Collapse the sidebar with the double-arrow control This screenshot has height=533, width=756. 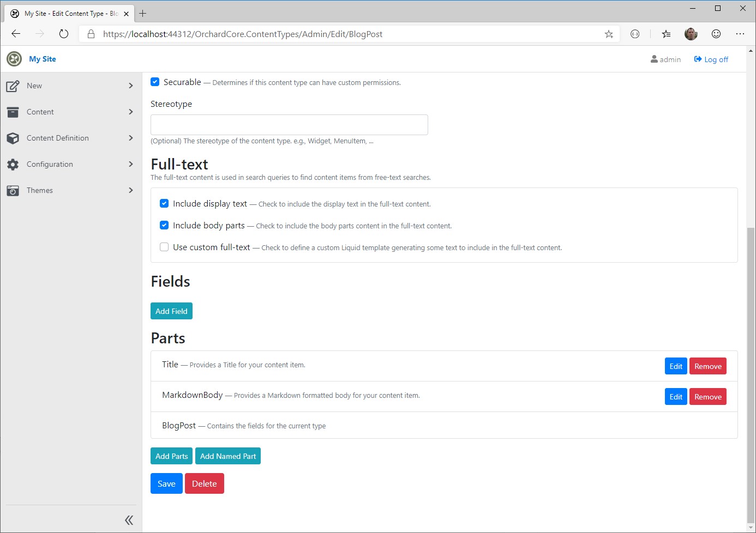click(x=129, y=520)
